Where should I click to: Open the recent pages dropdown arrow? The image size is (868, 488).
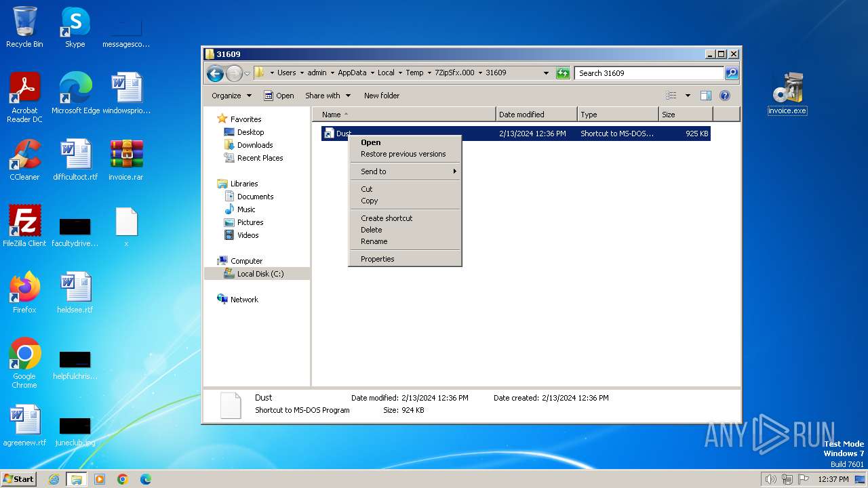click(248, 73)
